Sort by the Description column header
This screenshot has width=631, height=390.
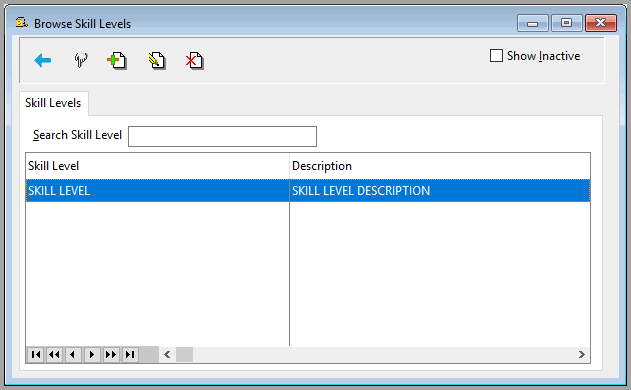(x=440, y=166)
